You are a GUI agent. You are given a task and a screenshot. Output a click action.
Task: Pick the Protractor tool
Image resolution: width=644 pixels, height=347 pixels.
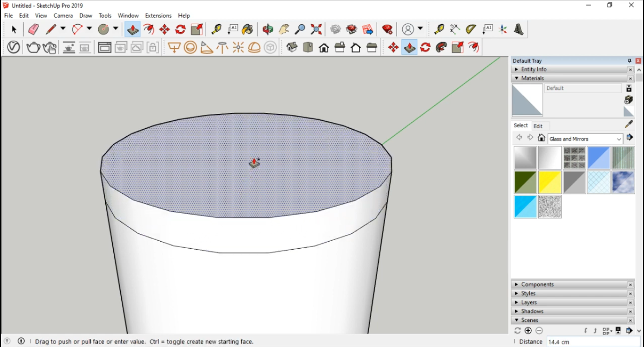coord(471,30)
